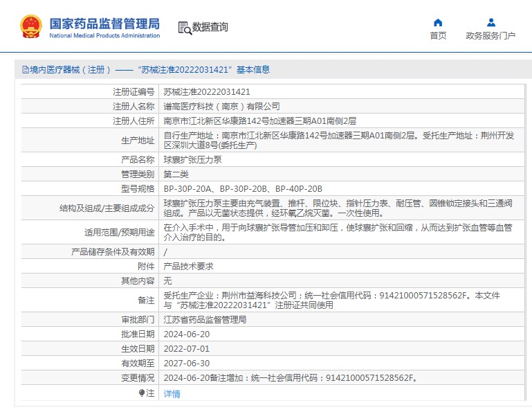Open 详情 details link
Image resolution: width=532 pixels, height=412 pixels.
click(172, 394)
